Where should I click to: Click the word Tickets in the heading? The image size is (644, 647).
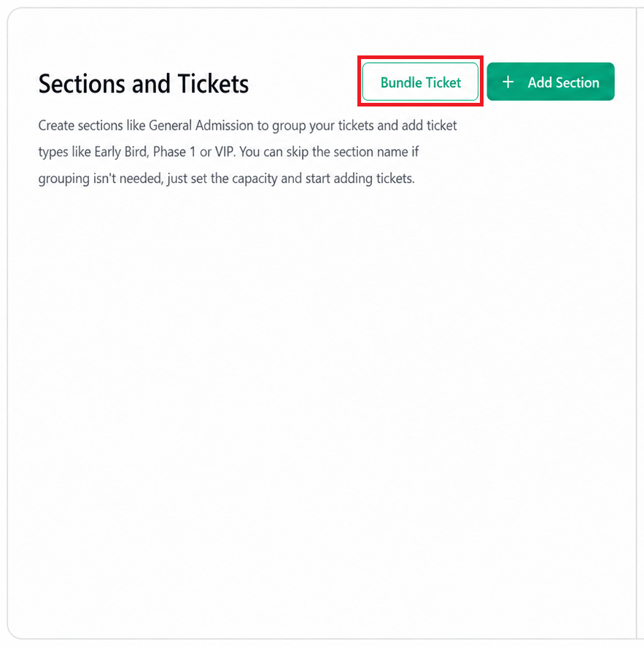pos(213,84)
